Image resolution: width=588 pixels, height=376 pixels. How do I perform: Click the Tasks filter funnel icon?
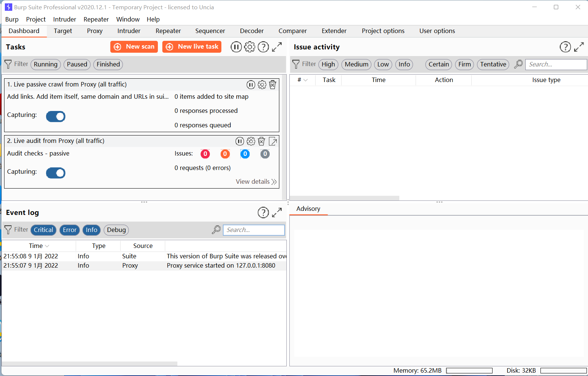click(8, 64)
